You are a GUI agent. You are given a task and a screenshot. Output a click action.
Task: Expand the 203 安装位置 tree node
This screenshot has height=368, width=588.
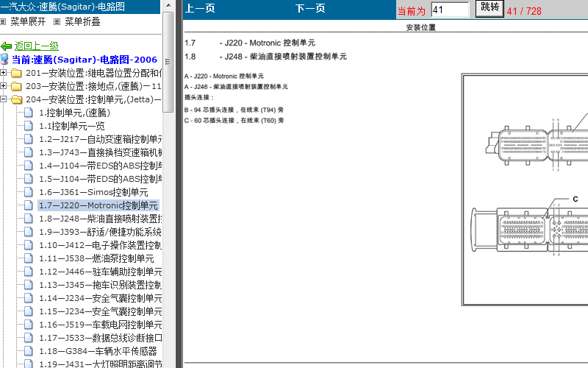[4, 86]
